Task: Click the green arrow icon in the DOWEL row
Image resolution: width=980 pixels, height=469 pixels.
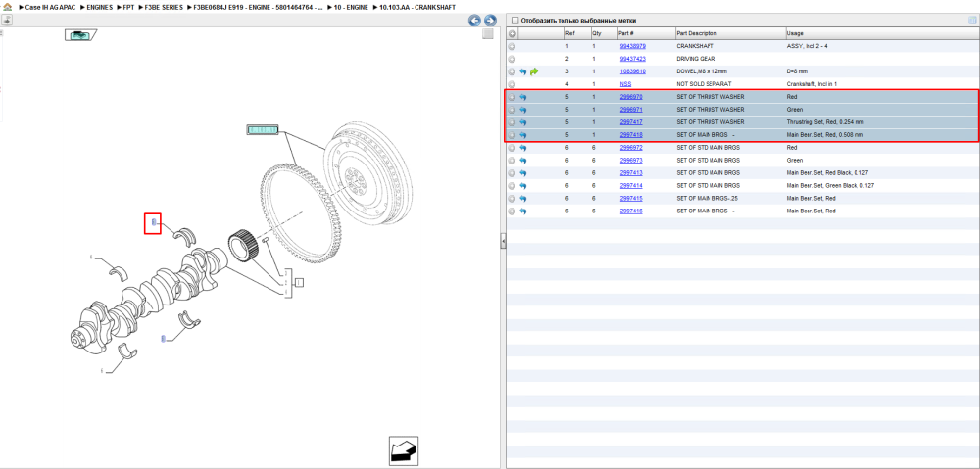Action: tap(534, 71)
